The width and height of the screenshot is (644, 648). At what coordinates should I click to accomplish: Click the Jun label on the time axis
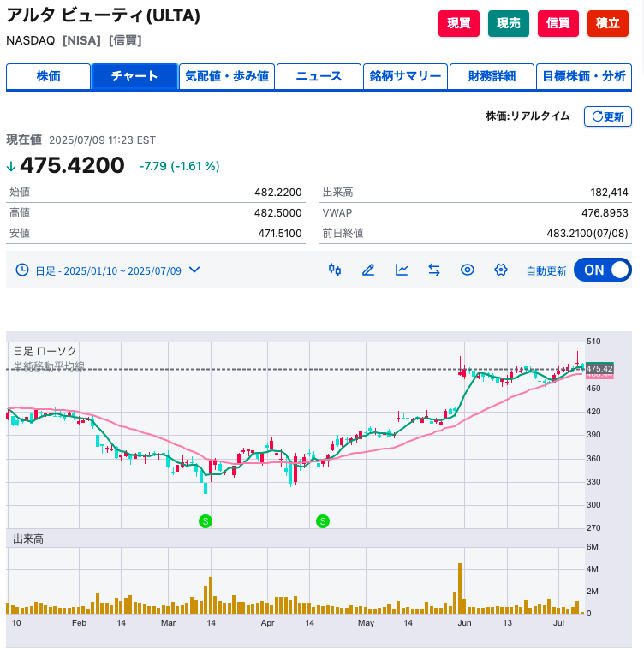(464, 623)
